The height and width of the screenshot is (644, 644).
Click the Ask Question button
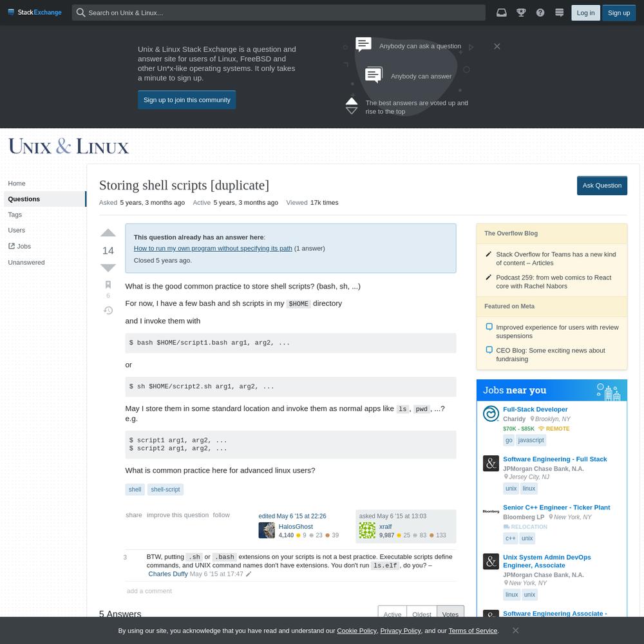point(602,185)
